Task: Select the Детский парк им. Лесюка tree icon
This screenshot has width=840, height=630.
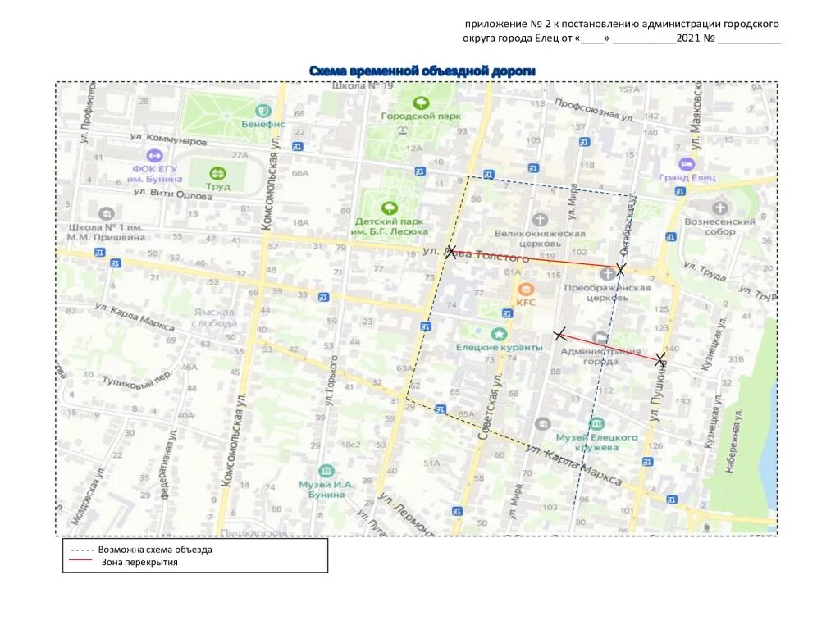Action: (x=389, y=208)
